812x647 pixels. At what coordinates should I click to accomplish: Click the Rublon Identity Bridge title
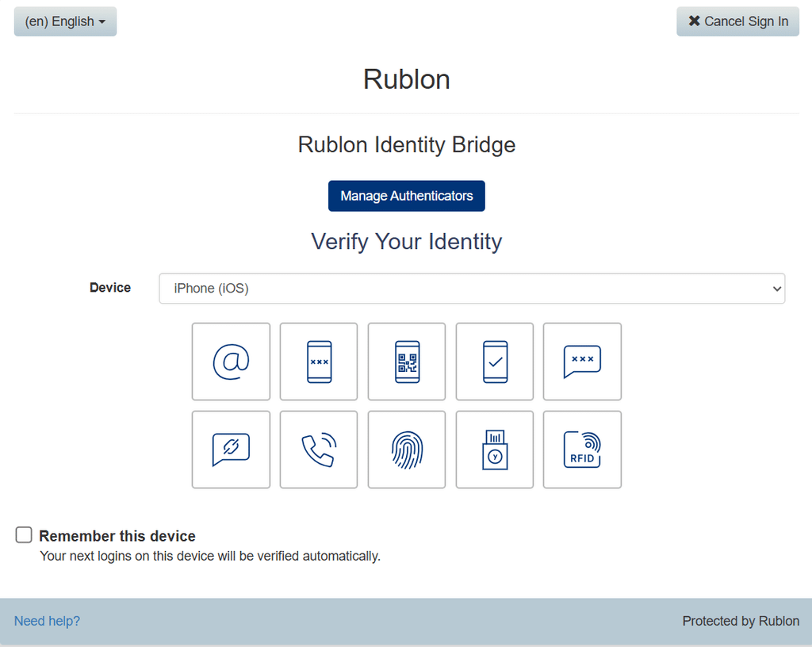(407, 145)
